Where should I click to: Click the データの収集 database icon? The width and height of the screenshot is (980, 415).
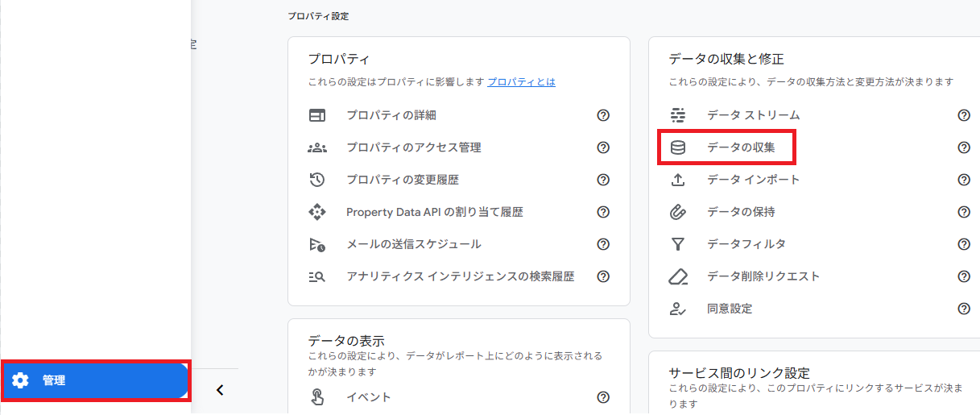pos(678,147)
